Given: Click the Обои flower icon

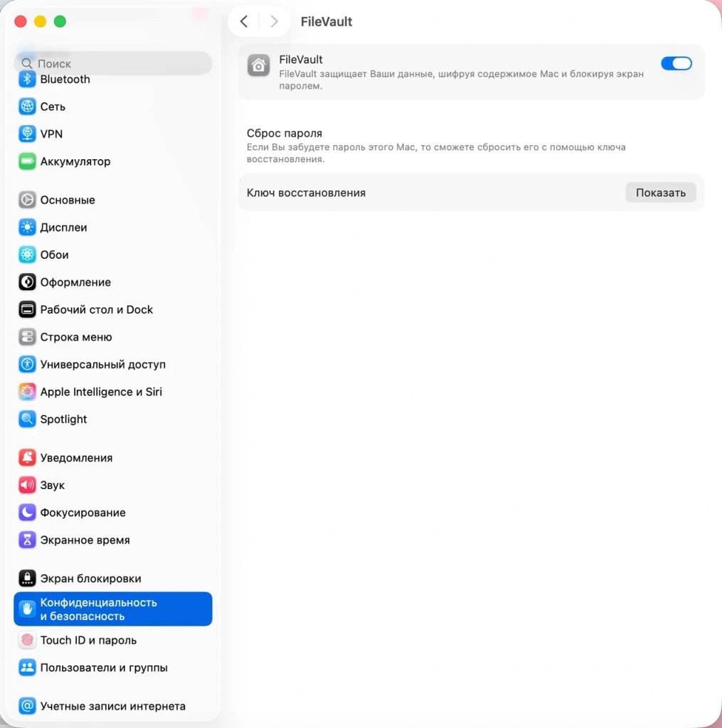Looking at the screenshot, I should (x=27, y=255).
